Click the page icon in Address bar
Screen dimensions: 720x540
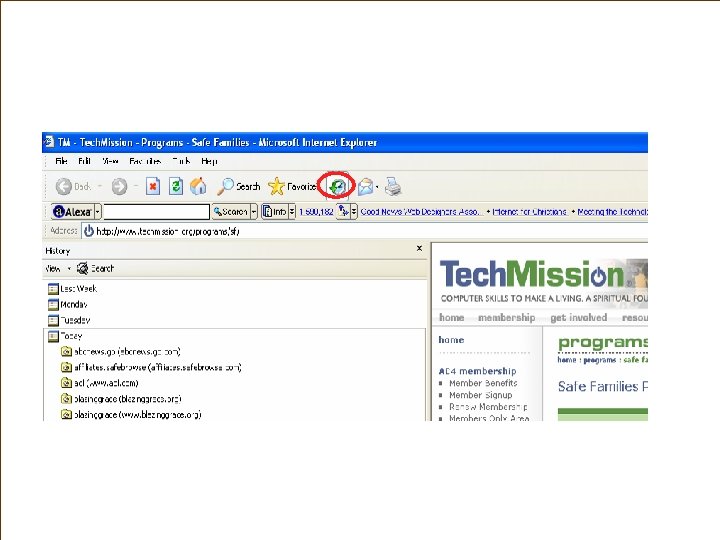click(89, 231)
